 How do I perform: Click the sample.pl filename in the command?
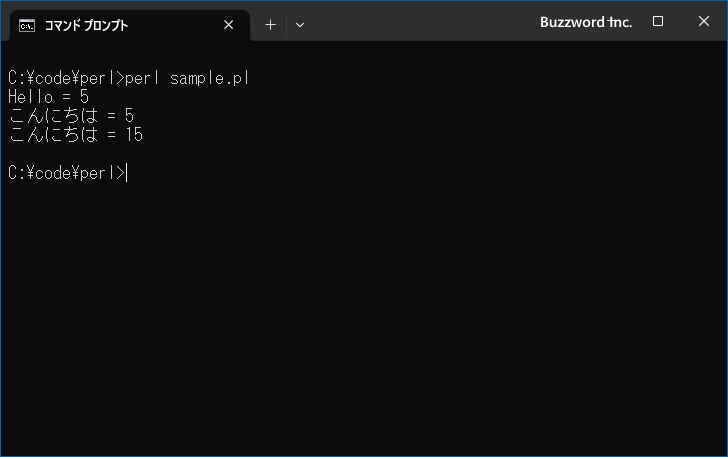[x=210, y=78]
